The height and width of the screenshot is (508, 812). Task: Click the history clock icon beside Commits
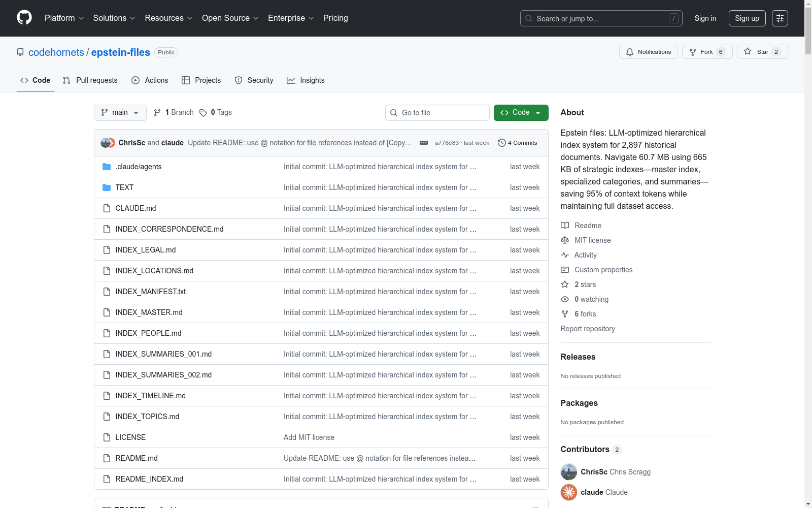tap(502, 143)
